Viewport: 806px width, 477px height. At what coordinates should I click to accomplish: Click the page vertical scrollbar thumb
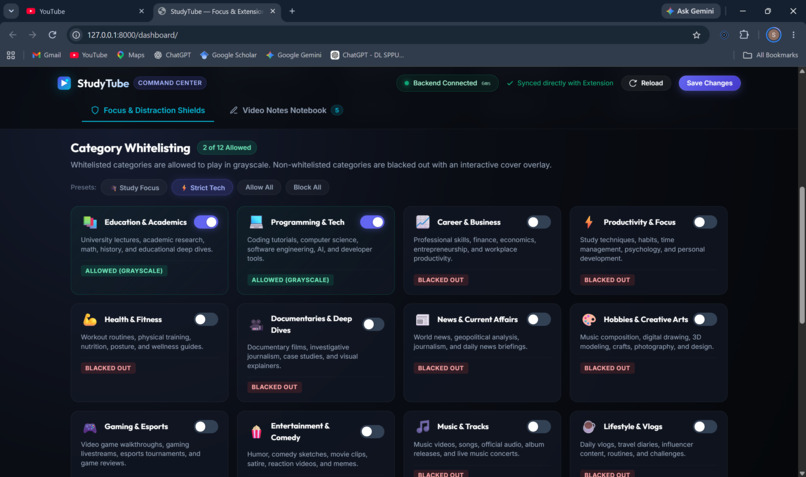pos(802,255)
